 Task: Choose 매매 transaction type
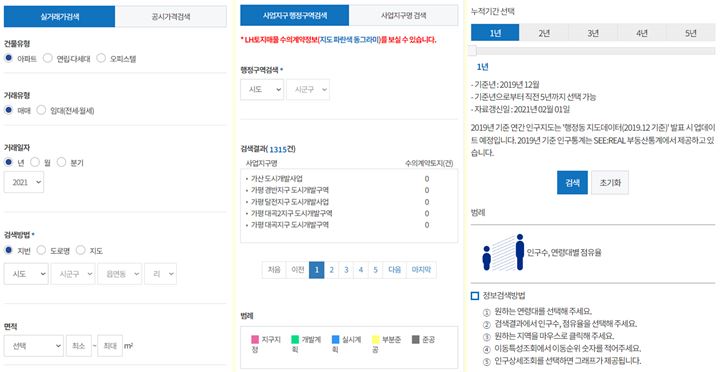tap(8, 110)
